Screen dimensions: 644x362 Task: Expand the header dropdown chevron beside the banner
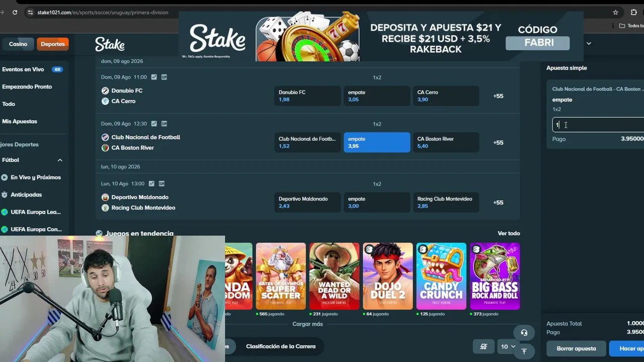589,44
